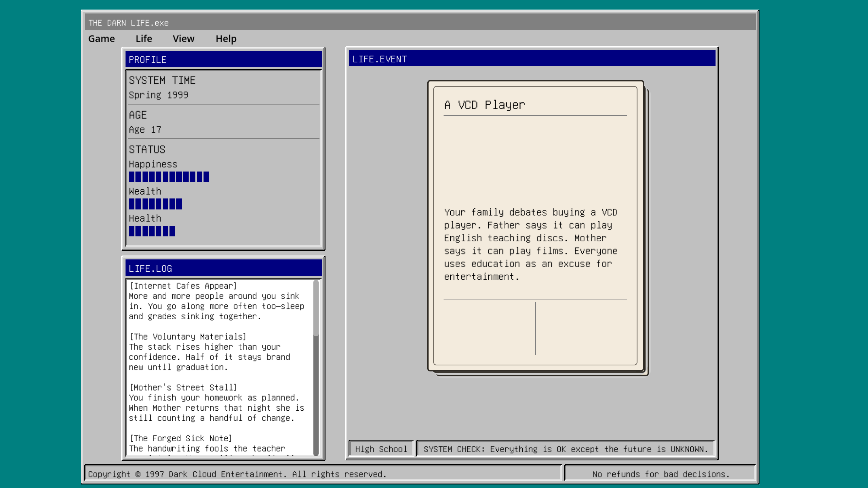Click the 'THE DARN LIFE.exe' title bar

tap(420, 22)
